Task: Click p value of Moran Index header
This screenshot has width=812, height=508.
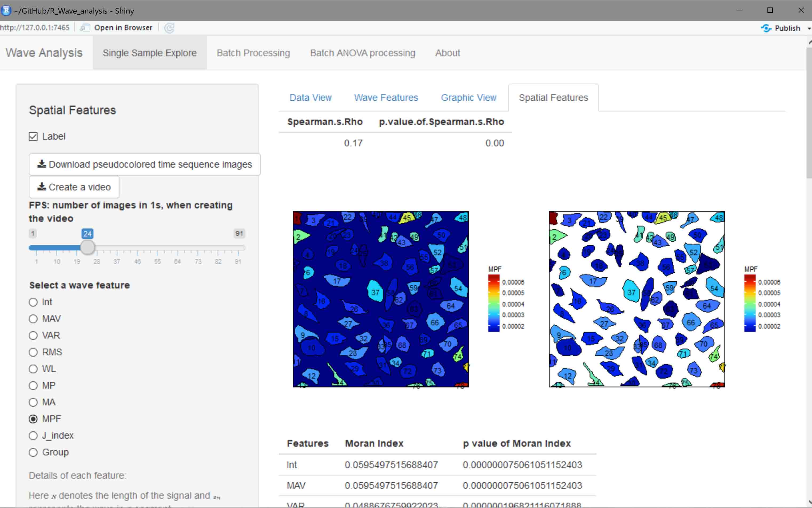Action: pos(517,443)
